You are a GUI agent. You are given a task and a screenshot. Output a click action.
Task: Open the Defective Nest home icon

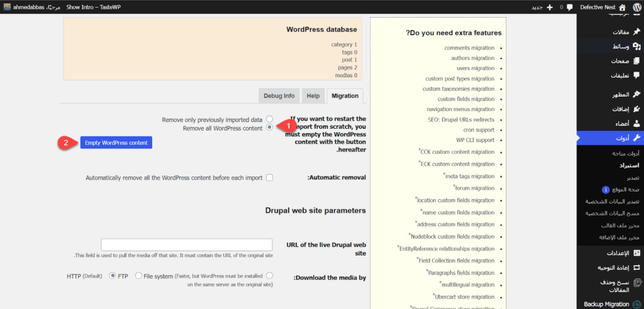tap(622, 7)
